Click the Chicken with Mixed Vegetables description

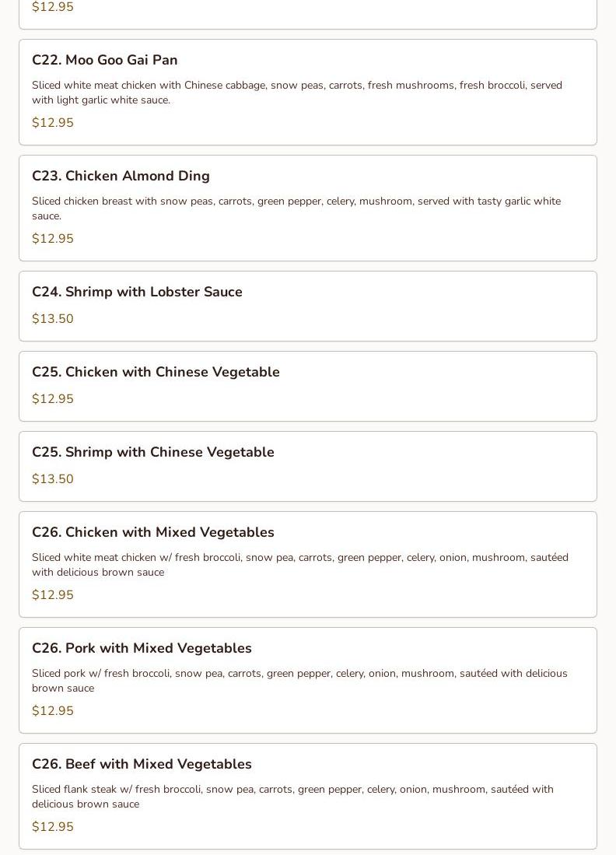point(299,565)
